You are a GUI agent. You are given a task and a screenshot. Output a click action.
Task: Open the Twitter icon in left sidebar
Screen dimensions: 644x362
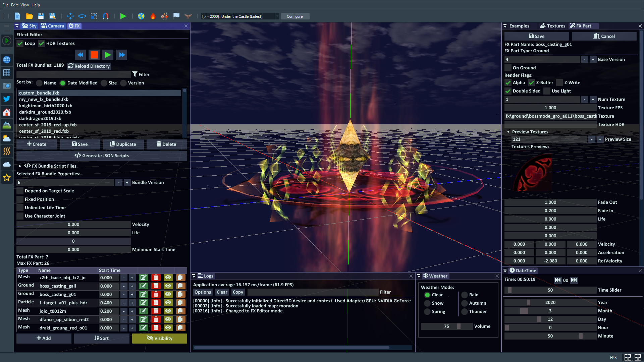(x=7, y=99)
